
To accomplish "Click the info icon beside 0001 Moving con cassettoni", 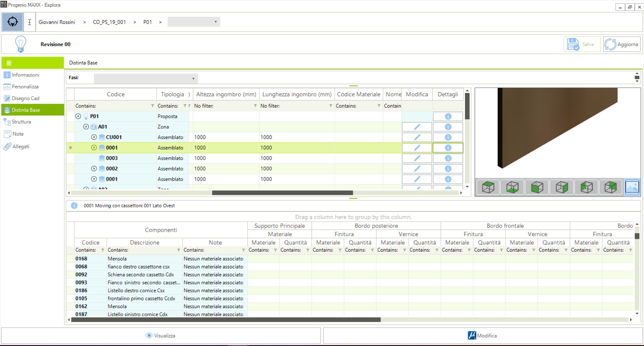I will [x=74, y=206].
